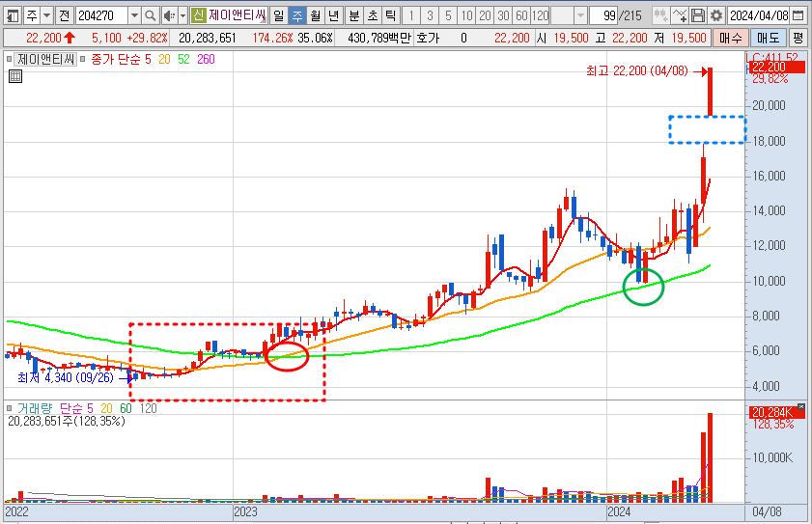Image resolution: width=812 pixels, height=524 pixels.
Task: Click the 거래량 volume indicator label
Action: (x=35, y=408)
